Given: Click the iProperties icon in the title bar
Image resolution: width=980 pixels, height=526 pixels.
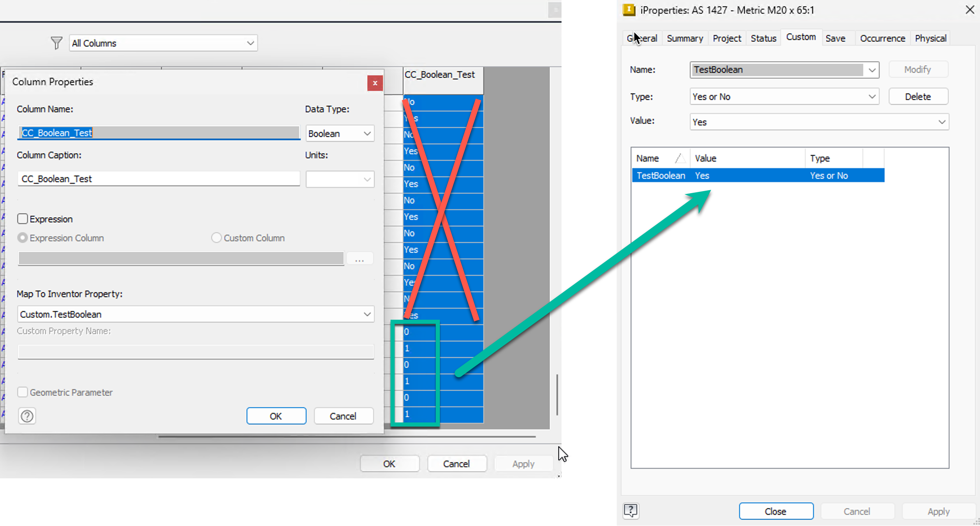Looking at the screenshot, I should pos(629,10).
